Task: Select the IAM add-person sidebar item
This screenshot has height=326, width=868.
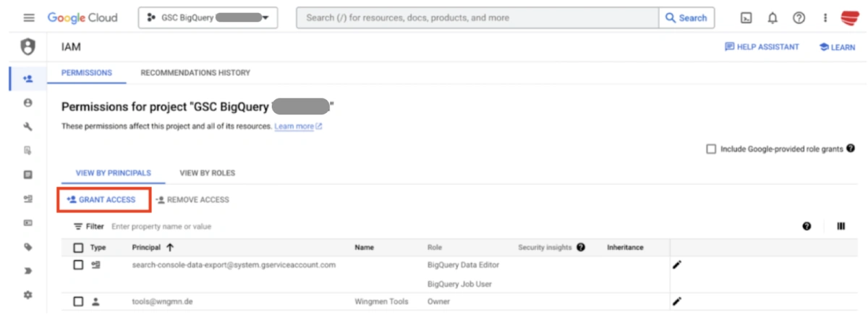Action: (x=27, y=78)
